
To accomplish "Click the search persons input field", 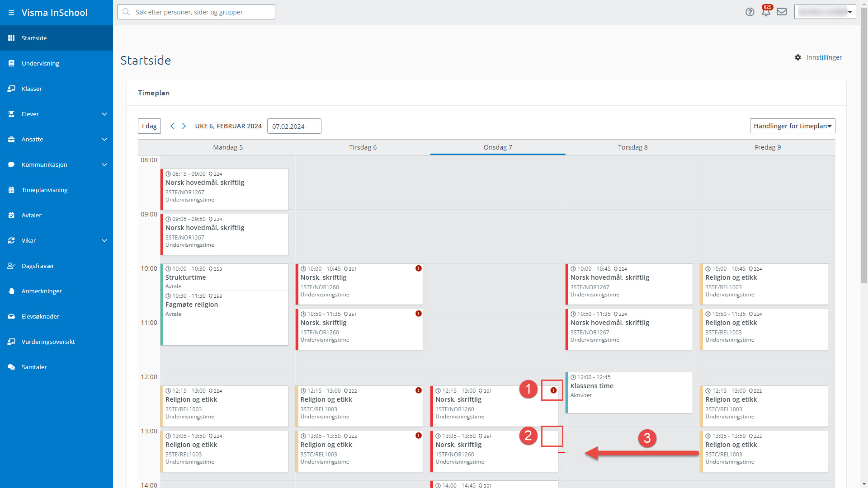I will [x=196, y=12].
